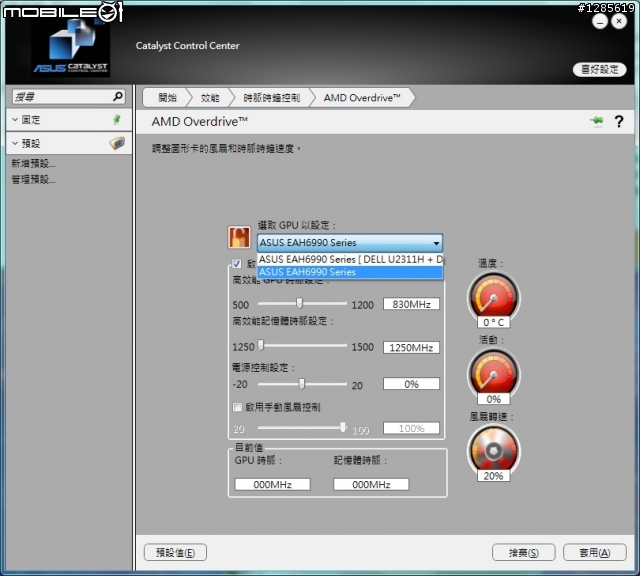This screenshot has height=576, width=640.
Task: Enable manual fan control checkbox
Action: pos(237,407)
